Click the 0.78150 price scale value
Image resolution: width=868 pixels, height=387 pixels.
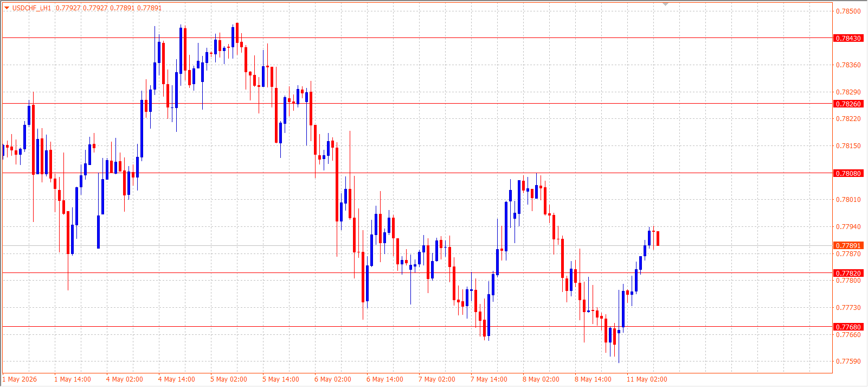[848, 146]
